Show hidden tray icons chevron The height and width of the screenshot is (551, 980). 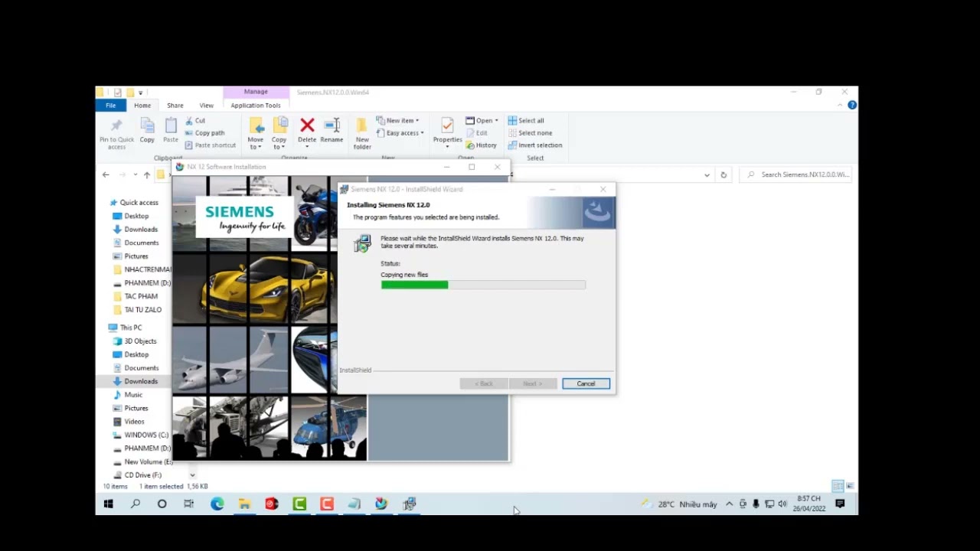[x=729, y=504]
